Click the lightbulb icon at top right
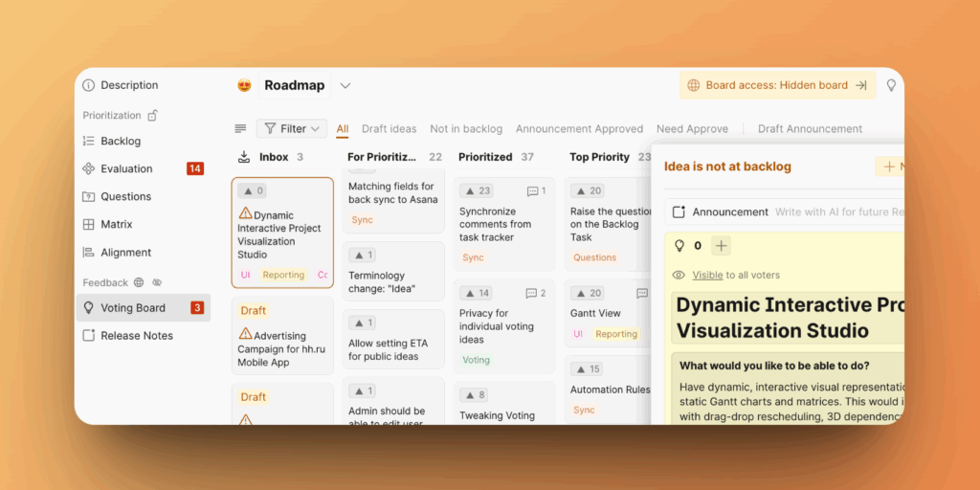Image resolution: width=980 pixels, height=490 pixels. (x=891, y=85)
